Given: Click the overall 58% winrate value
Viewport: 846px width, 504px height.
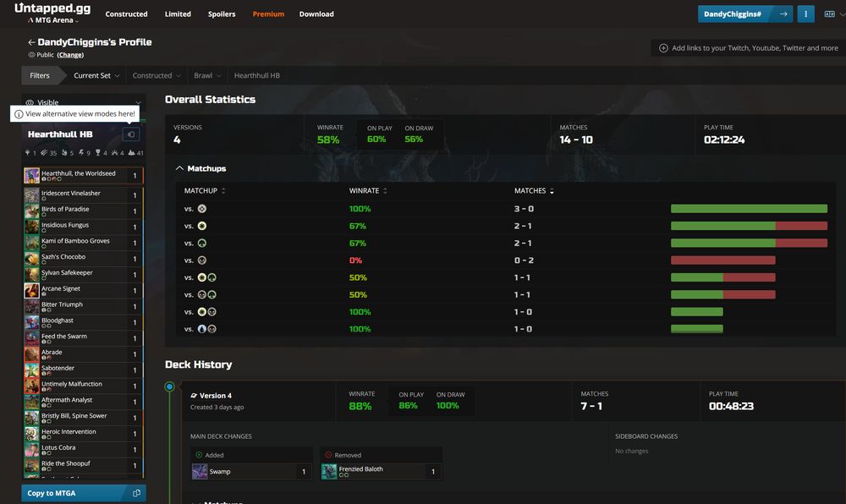Looking at the screenshot, I should tap(328, 140).
